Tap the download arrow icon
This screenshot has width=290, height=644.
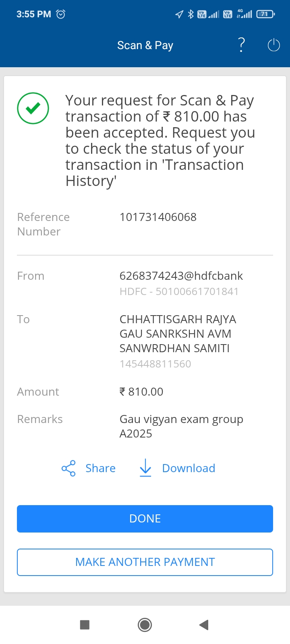(x=145, y=468)
